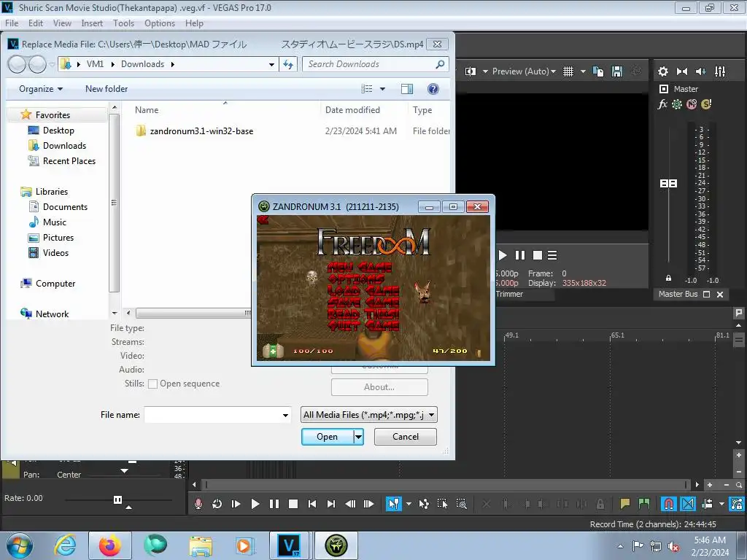Toggle Master Bus fader lock icon
The image size is (747, 560).
[668, 278]
